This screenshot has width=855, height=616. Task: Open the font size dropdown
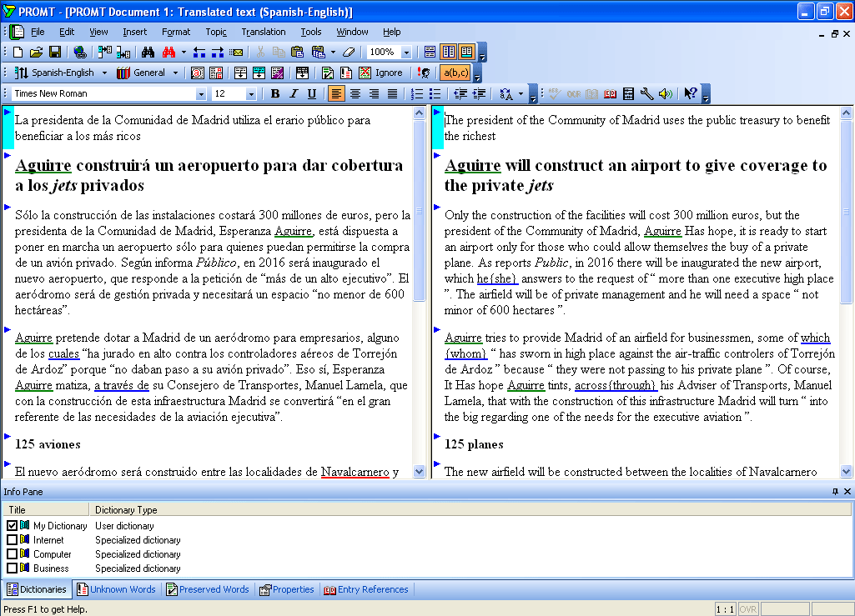coord(251,93)
